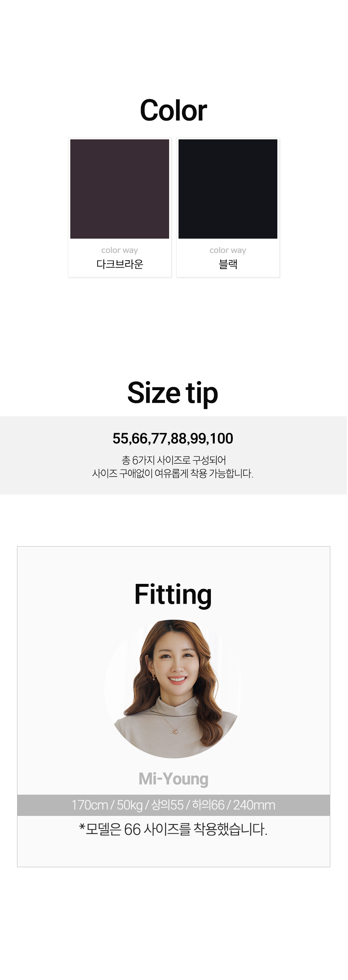Click the Color section heading
Image resolution: width=348 pixels, height=980 pixels.
(x=174, y=110)
